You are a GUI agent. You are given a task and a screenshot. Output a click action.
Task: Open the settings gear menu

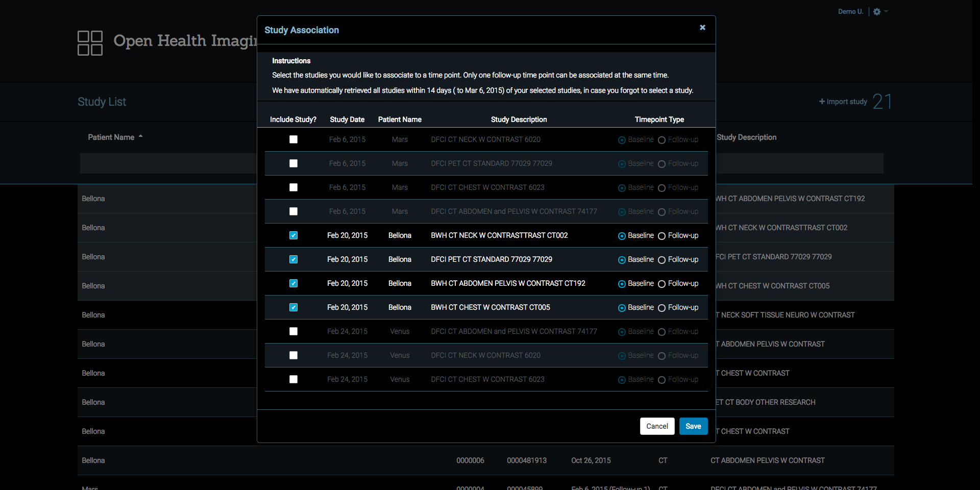pyautogui.click(x=877, y=12)
